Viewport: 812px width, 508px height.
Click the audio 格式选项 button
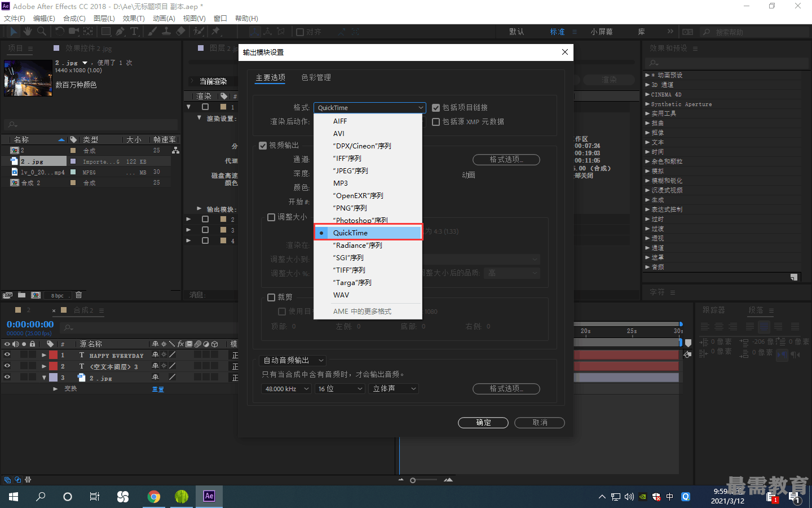(x=506, y=389)
